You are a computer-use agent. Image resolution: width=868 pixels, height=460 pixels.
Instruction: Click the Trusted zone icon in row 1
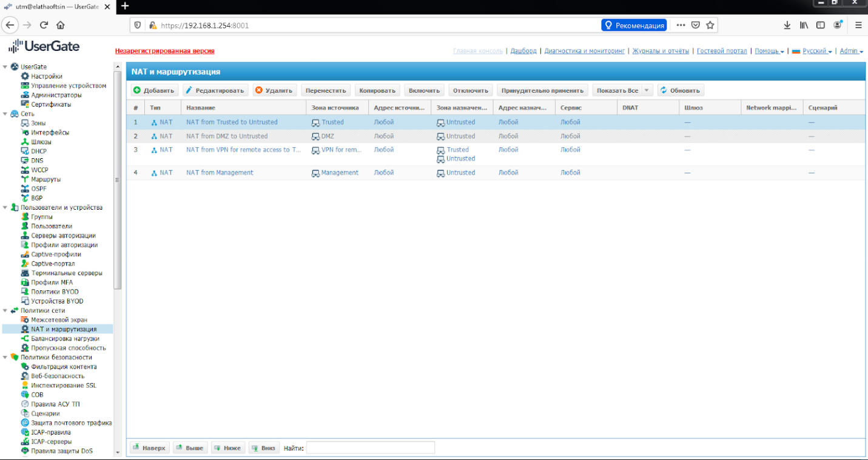(x=315, y=122)
